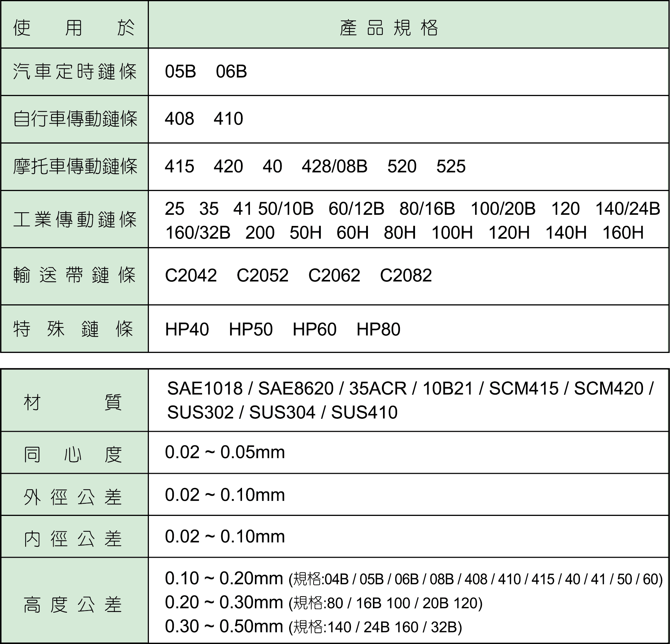Viewport: 670px width, 644px height.
Task: Click the 160/32B industrial chain spec
Action: click(x=197, y=232)
